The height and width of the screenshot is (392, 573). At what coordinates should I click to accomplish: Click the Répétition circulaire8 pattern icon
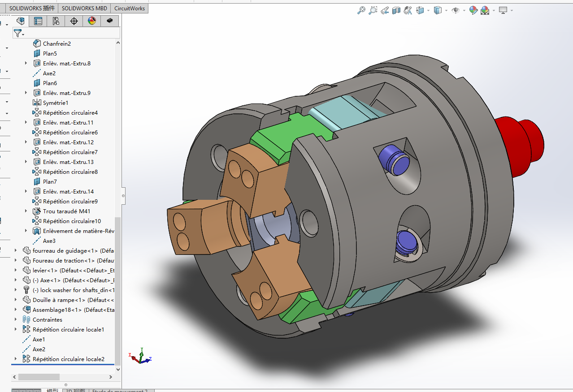(37, 172)
